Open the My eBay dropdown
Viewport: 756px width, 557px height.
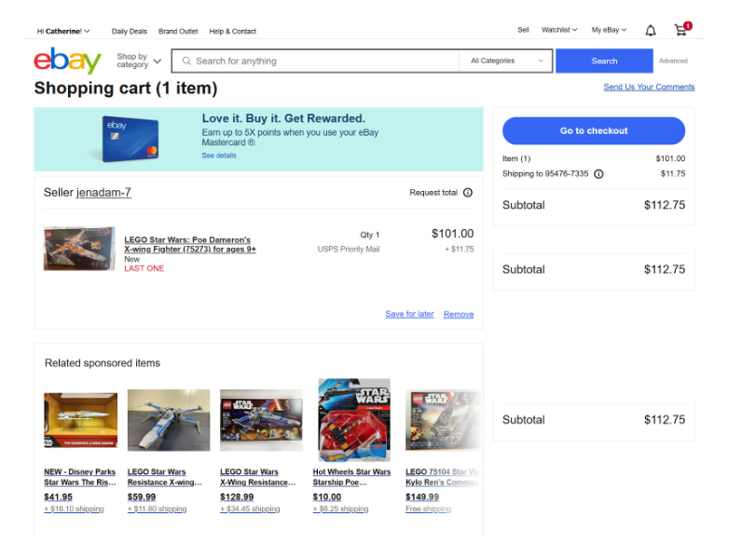pyautogui.click(x=609, y=30)
